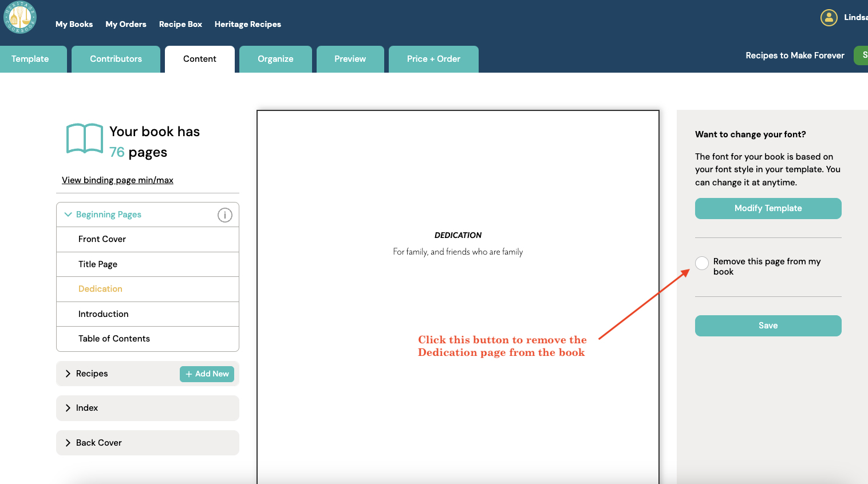
Task: Click the Beginning Pages info icon
Action: pos(224,215)
